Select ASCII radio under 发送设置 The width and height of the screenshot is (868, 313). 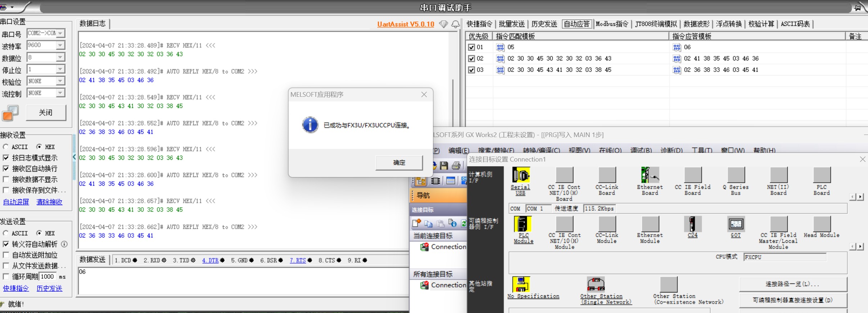pyautogui.click(x=6, y=233)
